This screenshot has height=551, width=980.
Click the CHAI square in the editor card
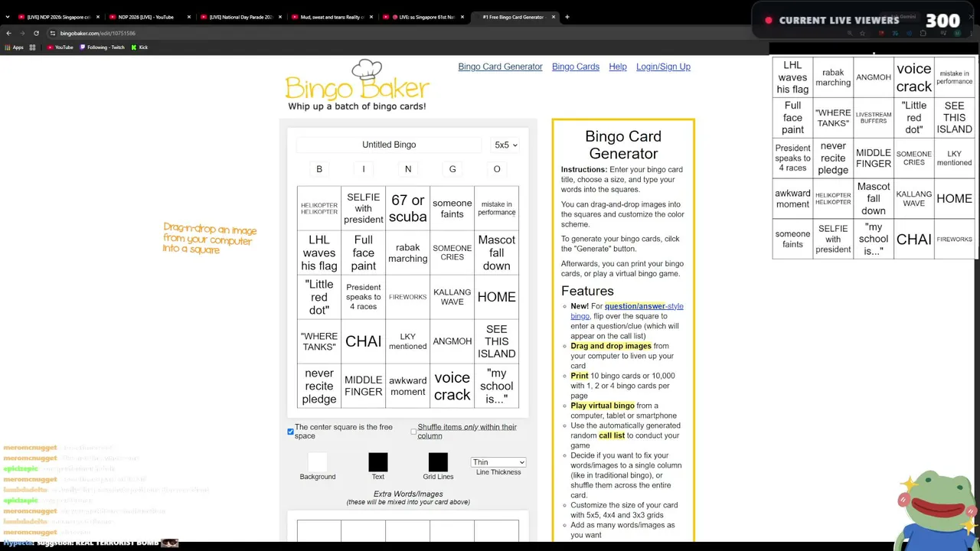pos(364,341)
